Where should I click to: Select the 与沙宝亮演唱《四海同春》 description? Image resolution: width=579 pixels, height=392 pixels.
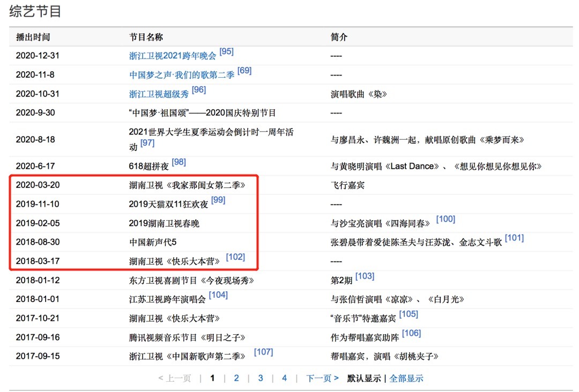[380, 223]
